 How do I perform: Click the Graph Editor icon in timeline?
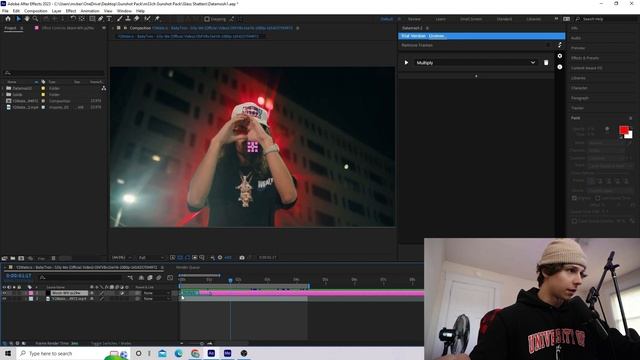tap(170, 278)
